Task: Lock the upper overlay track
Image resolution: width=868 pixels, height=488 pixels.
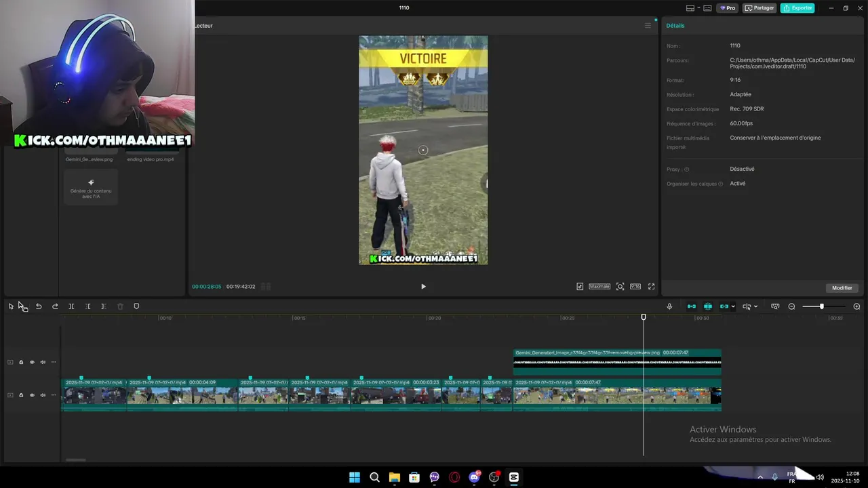Action: 21,362
